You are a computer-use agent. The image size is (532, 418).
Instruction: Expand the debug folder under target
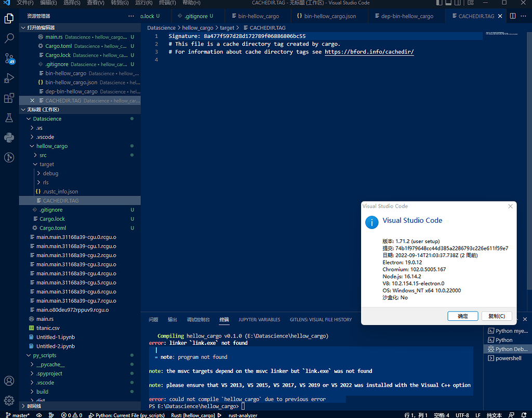(49, 173)
